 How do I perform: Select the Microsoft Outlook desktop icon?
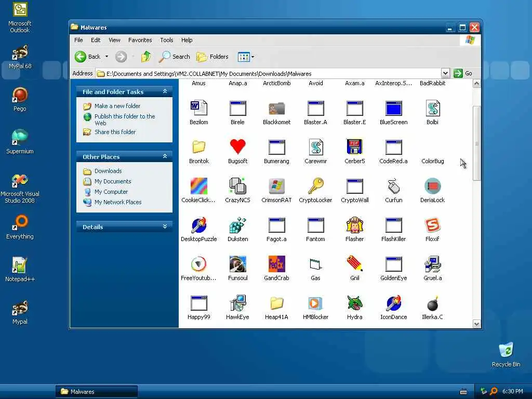pyautogui.click(x=20, y=18)
